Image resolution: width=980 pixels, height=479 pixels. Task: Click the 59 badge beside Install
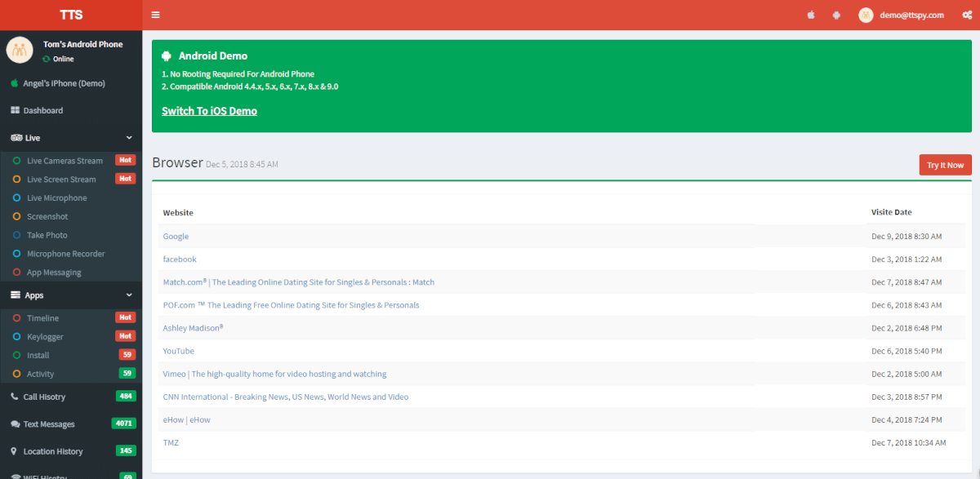[x=127, y=355]
